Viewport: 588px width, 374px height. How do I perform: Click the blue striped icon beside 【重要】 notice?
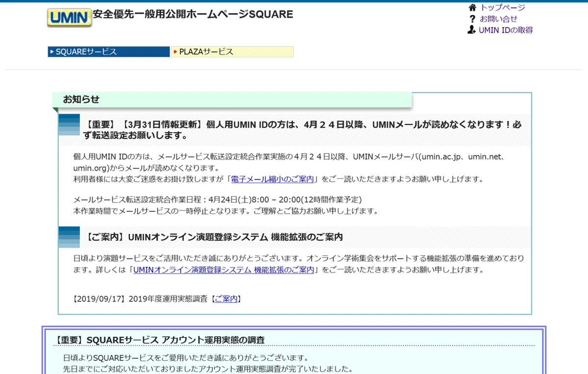pyautogui.click(x=69, y=125)
